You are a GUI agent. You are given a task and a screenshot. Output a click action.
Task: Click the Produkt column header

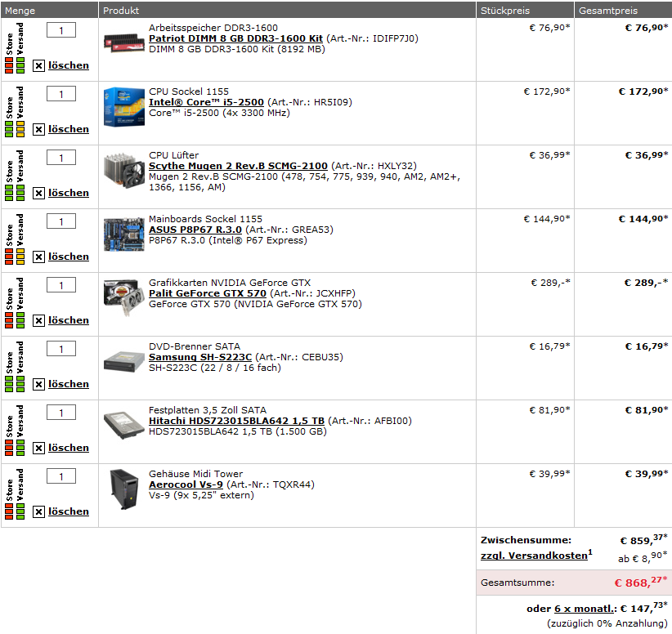tap(287, 11)
